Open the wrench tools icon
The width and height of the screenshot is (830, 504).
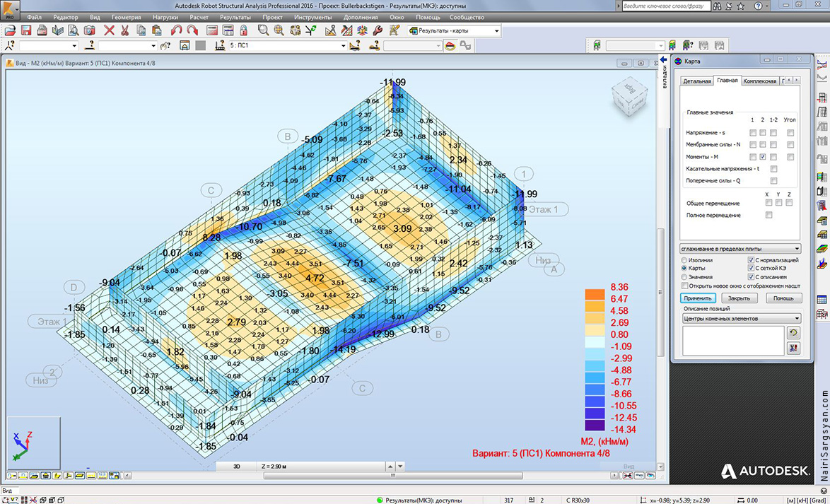click(x=378, y=30)
